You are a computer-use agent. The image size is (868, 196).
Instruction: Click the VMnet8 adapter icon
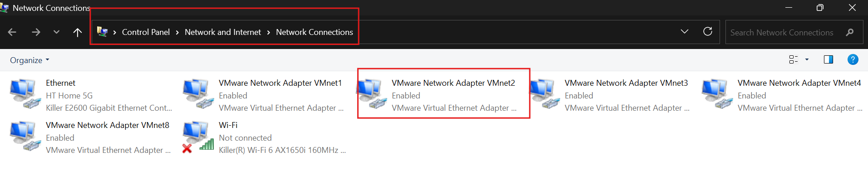click(24, 135)
